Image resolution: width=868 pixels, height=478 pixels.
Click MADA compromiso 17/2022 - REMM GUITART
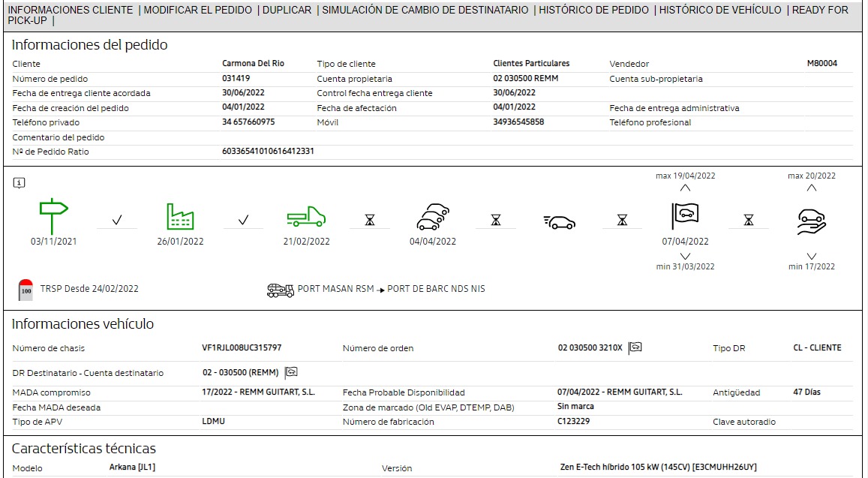click(259, 392)
